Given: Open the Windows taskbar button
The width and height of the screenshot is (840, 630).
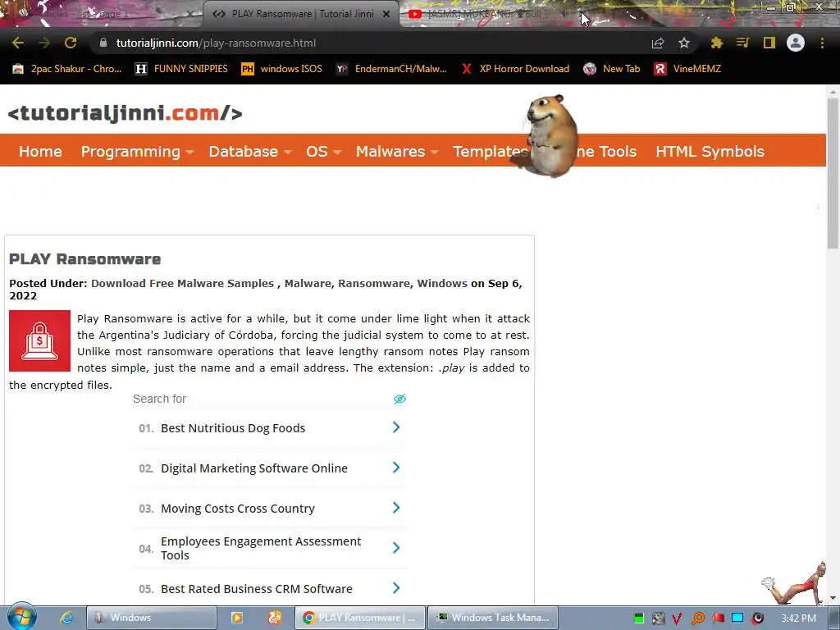Looking at the screenshot, I should click(x=152, y=618).
